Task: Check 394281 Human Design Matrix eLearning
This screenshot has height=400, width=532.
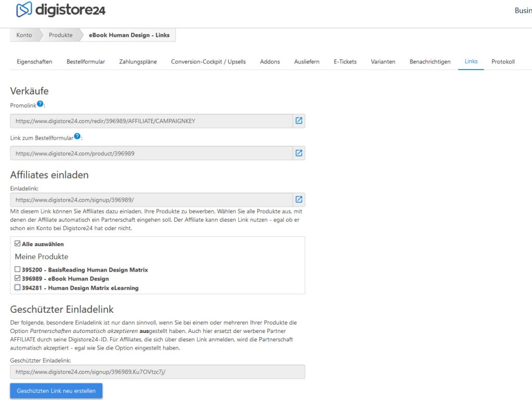Action: pos(18,287)
